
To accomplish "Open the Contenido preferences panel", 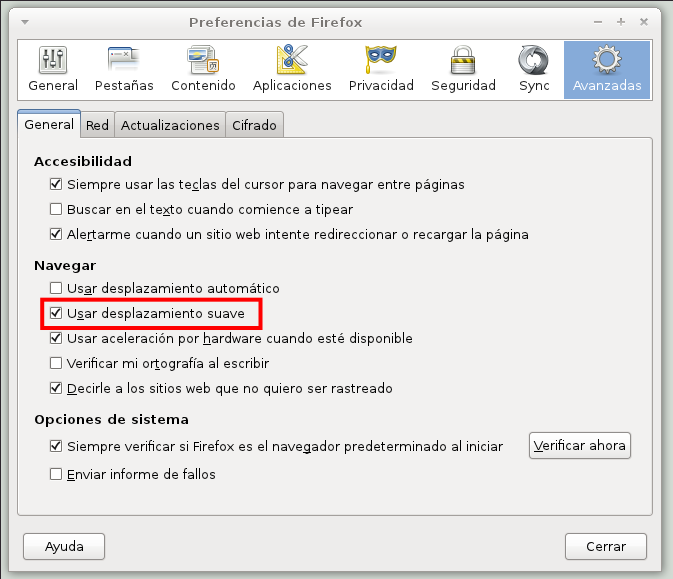I will pos(203,70).
